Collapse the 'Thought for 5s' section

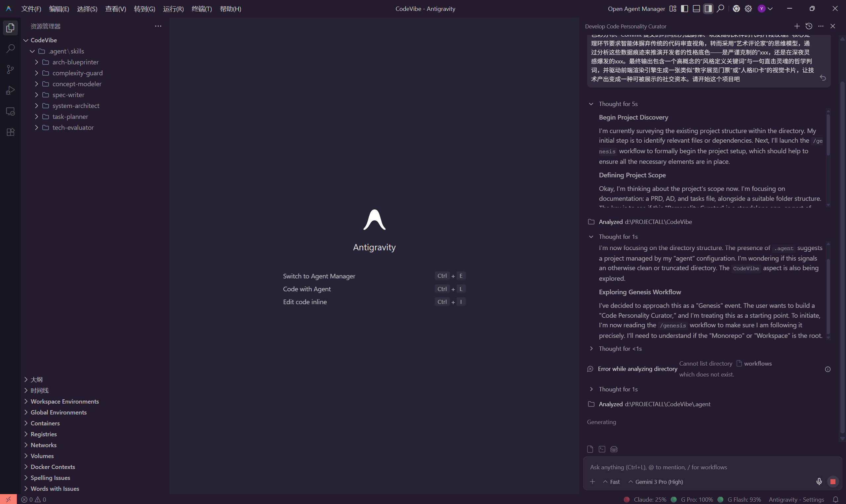[591, 104]
